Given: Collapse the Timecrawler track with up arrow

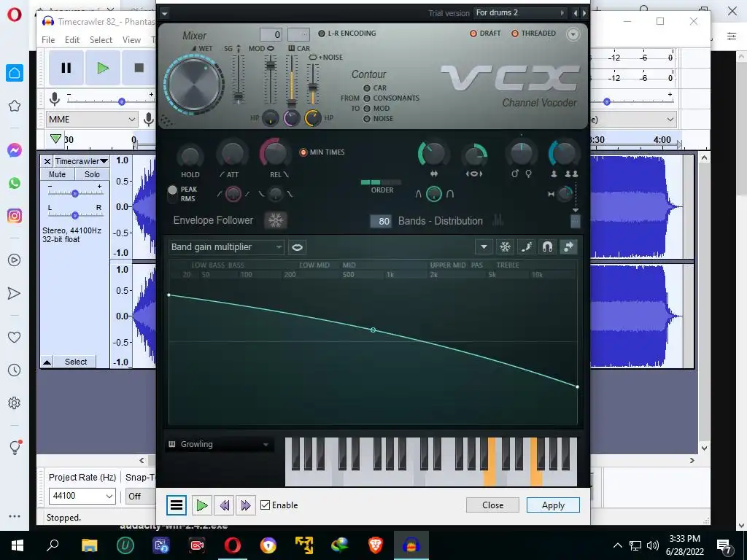Looking at the screenshot, I should coord(47,362).
